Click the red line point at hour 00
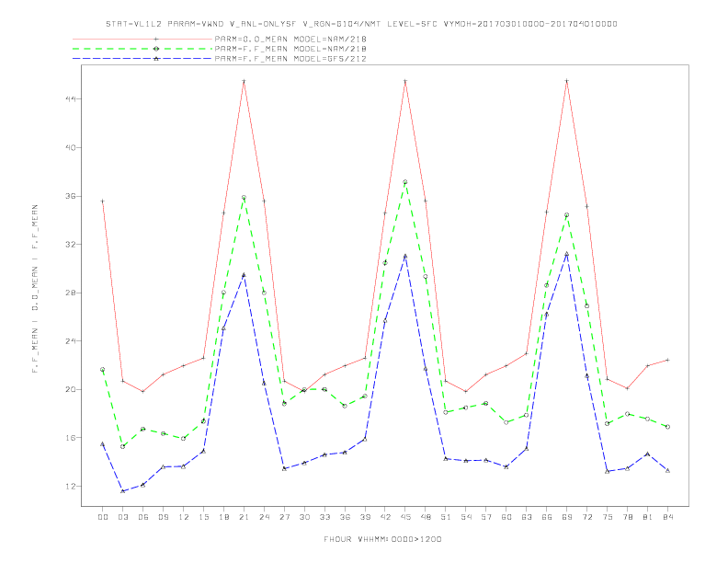Viewport: 728px width, 563px height. pos(103,201)
